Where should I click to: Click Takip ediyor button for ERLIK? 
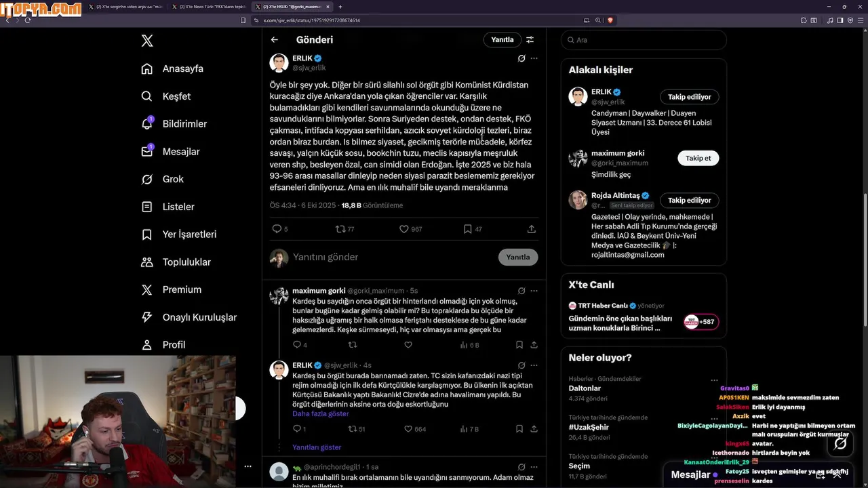(690, 97)
